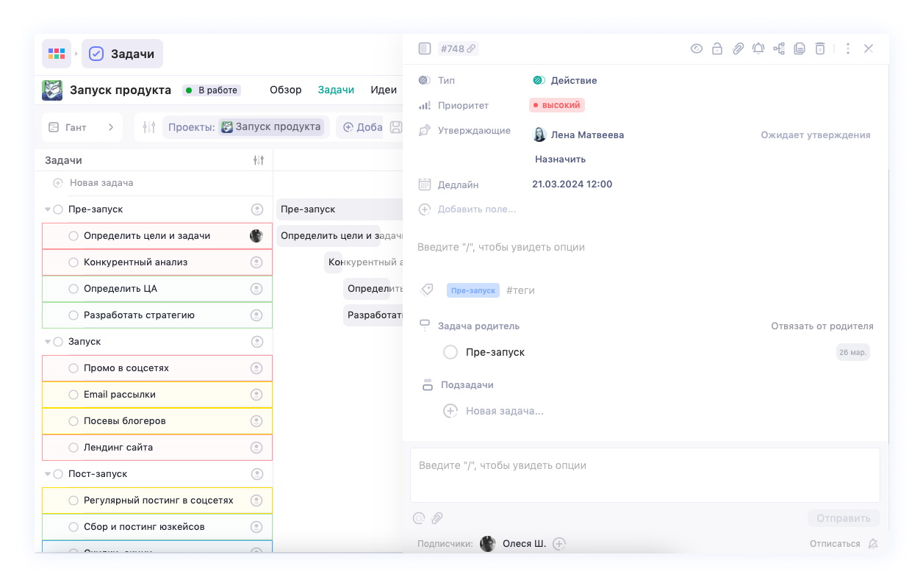Click the eye watch icon in task header
This screenshot has width=923, height=588.
[697, 49]
